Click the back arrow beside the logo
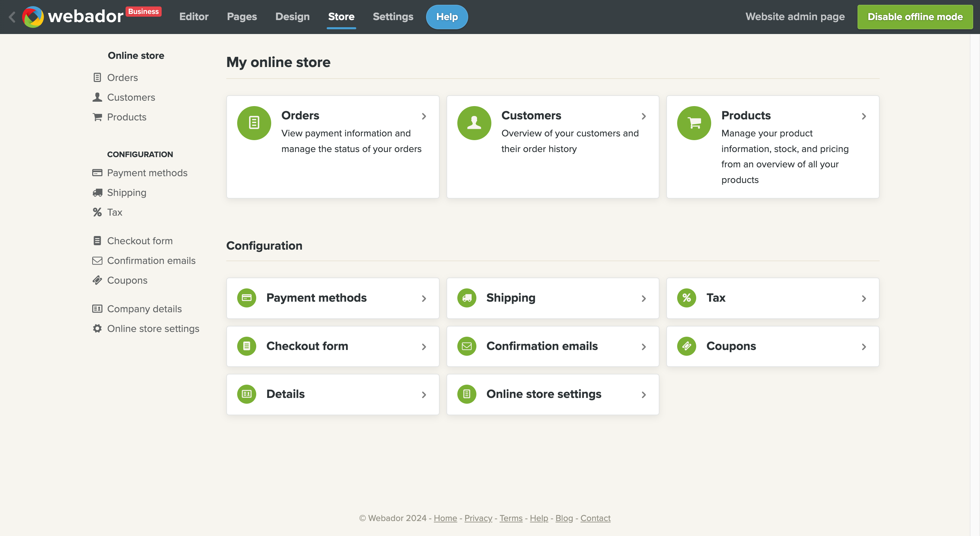Viewport: 980px width, 536px height. [12, 17]
